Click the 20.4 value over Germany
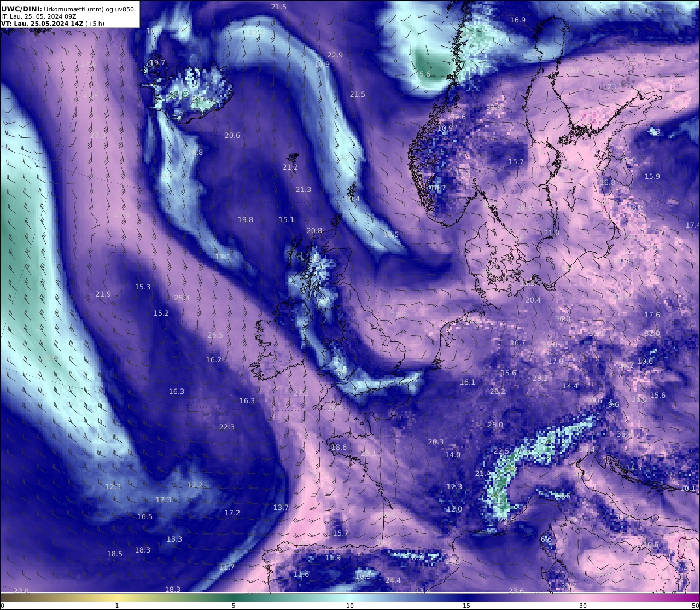The width and height of the screenshot is (700, 610). [533, 300]
